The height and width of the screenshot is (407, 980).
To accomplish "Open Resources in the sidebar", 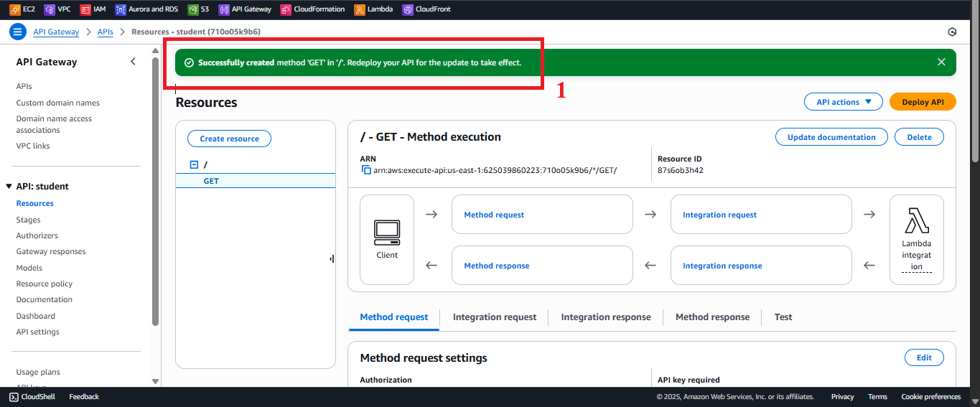I will coord(35,203).
